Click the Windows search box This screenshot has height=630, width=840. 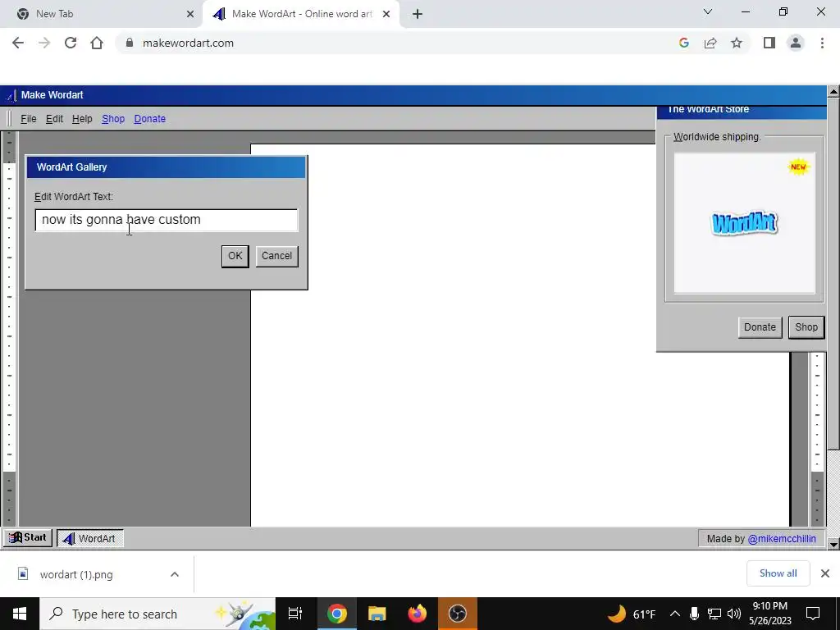coord(157,614)
